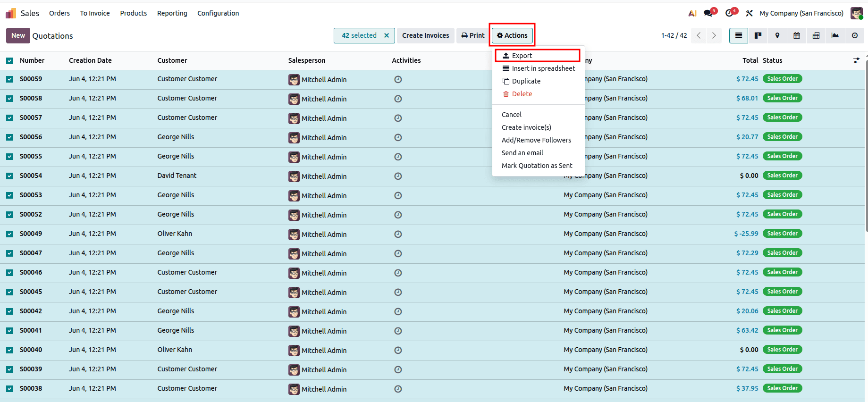Uncheck the checkbox for order S00039
Image resolution: width=868 pixels, height=402 pixels.
point(9,369)
